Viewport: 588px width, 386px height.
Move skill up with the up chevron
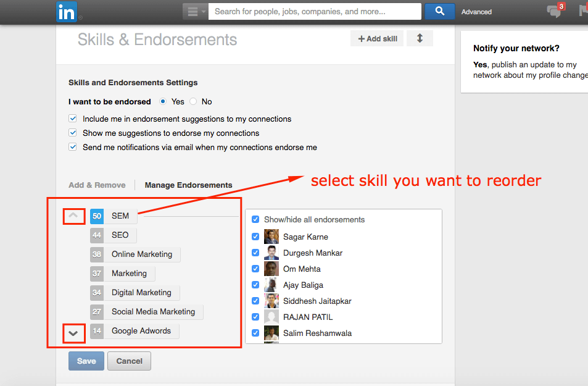[x=73, y=216]
